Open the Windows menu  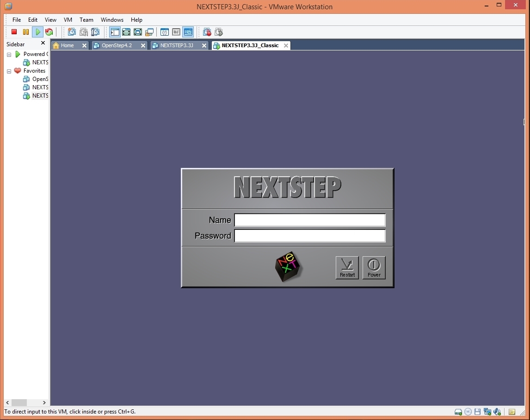tap(112, 19)
